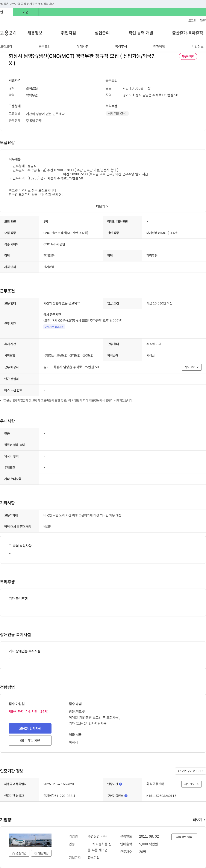
Task: Jump to 전형방법 section tab
Action: pyautogui.click(x=159, y=46)
